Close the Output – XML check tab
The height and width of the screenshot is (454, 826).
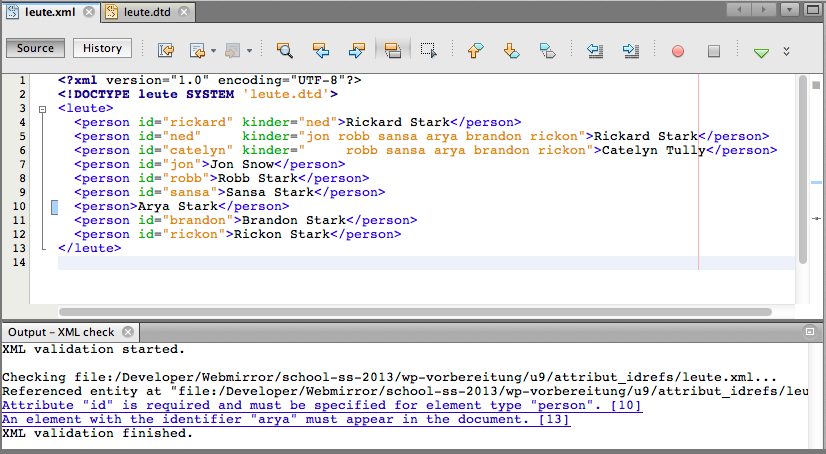[127, 332]
